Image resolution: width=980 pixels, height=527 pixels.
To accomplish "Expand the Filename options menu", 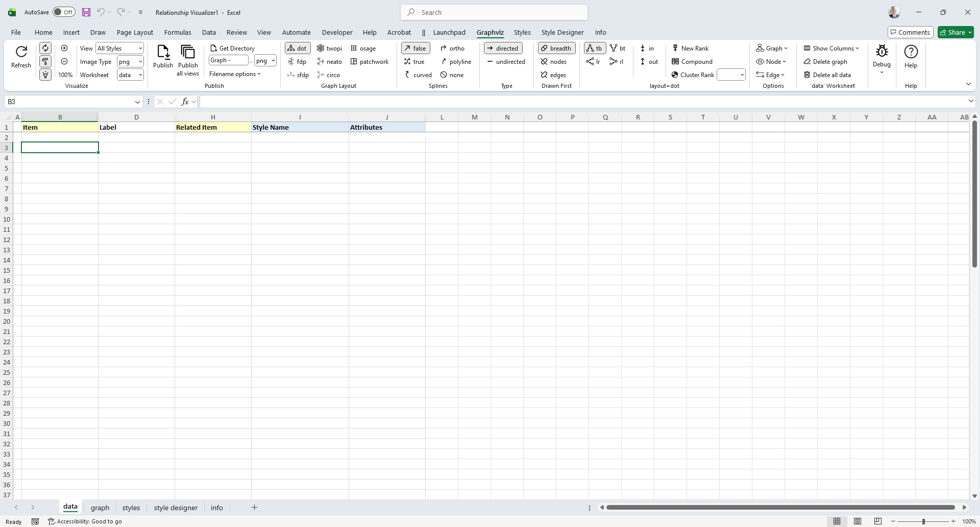I will click(235, 74).
